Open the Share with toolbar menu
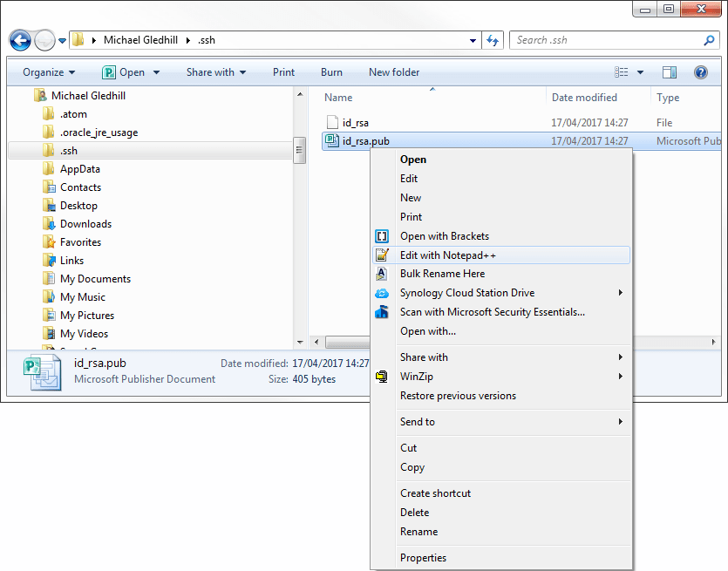The image size is (728, 571). [x=216, y=72]
